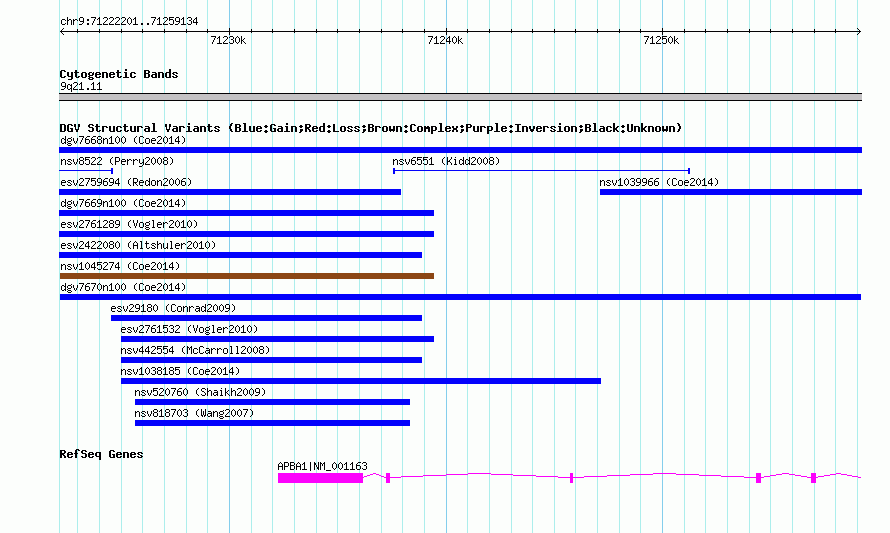The width and height of the screenshot is (890, 533).
Task: Select the nsv442554 blue bar
Action: coord(271,360)
